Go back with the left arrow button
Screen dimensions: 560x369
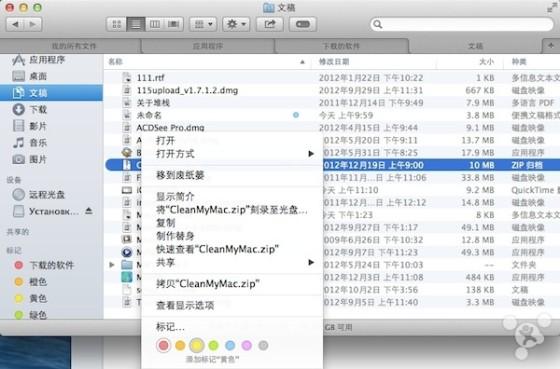click(15, 24)
